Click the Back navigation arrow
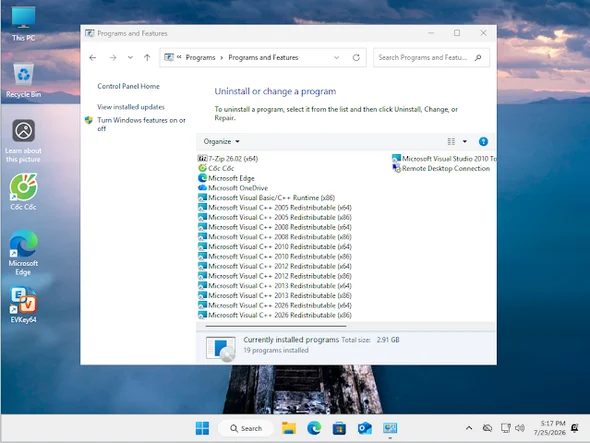Image resolution: width=590 pixels, height=443 pixels. tap(93, 58)
